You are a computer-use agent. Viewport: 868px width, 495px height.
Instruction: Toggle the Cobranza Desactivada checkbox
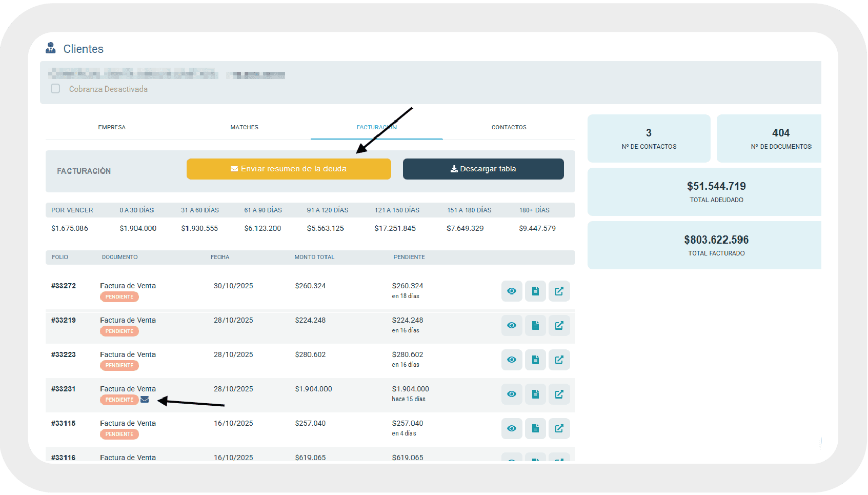coord(55,89)
